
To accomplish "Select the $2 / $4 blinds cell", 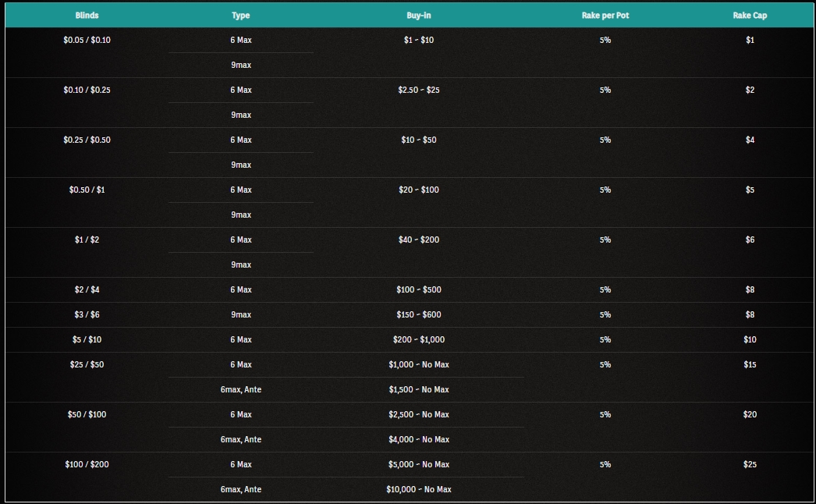I will (87, 290).
